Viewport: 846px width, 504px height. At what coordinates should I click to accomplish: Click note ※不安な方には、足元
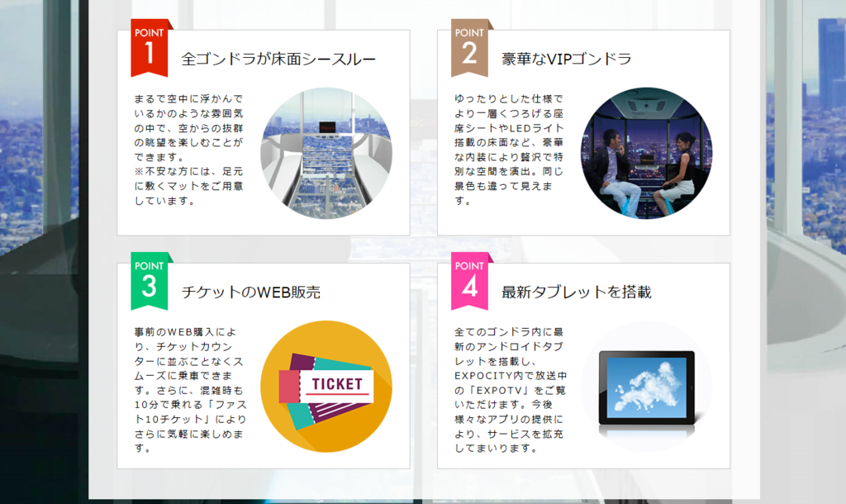(188, 172)
